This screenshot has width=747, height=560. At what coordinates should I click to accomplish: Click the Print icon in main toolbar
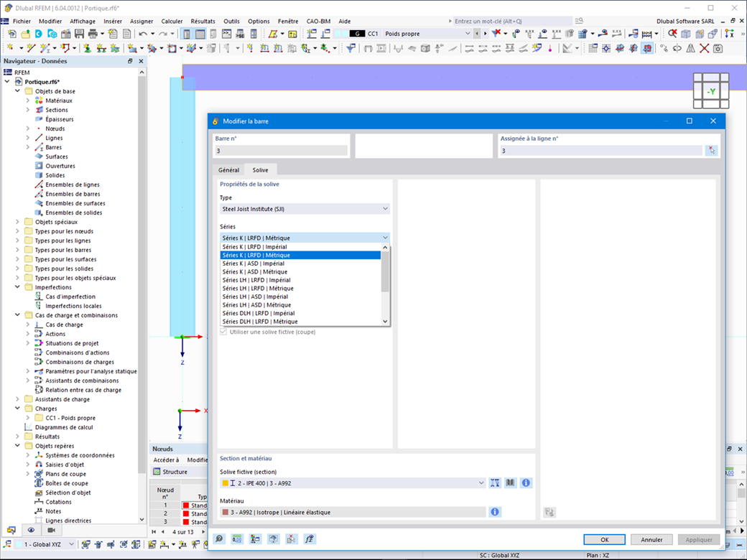[93, 34]
